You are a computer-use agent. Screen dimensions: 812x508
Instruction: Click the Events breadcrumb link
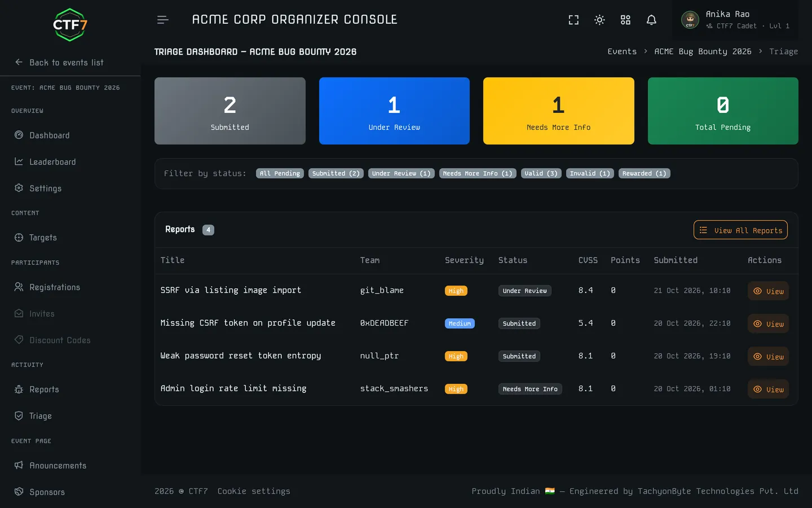point(622,51)
